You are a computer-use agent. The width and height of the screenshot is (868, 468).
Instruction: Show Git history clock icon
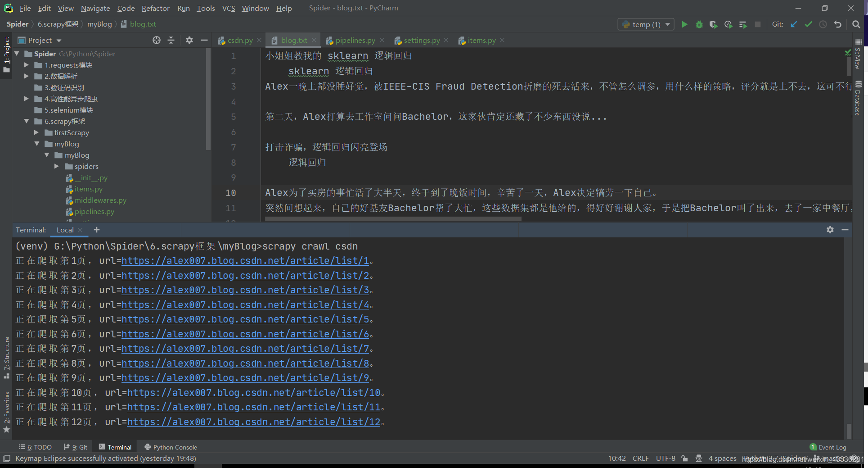point(823,24)
